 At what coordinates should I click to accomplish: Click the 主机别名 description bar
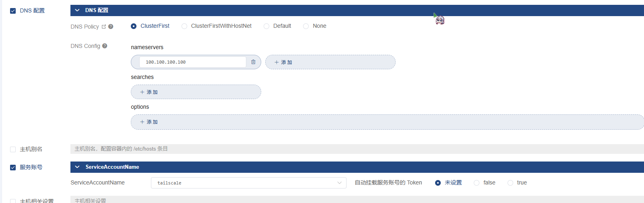tap(357, 149)
